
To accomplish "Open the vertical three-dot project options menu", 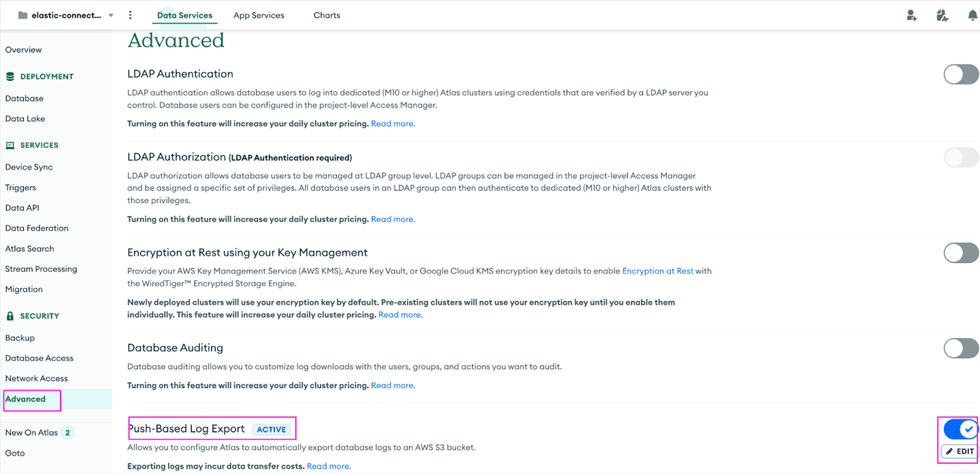I will click(130, 15).
